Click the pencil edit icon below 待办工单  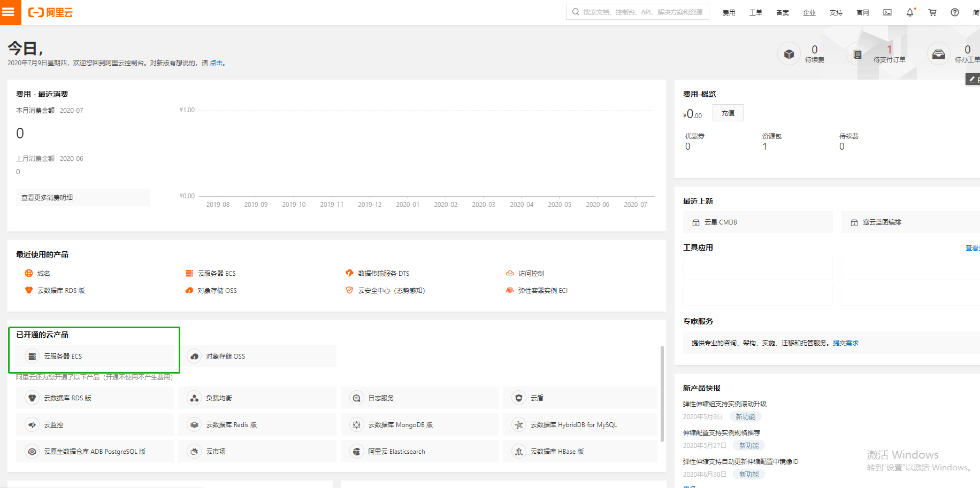click(972, 80)
